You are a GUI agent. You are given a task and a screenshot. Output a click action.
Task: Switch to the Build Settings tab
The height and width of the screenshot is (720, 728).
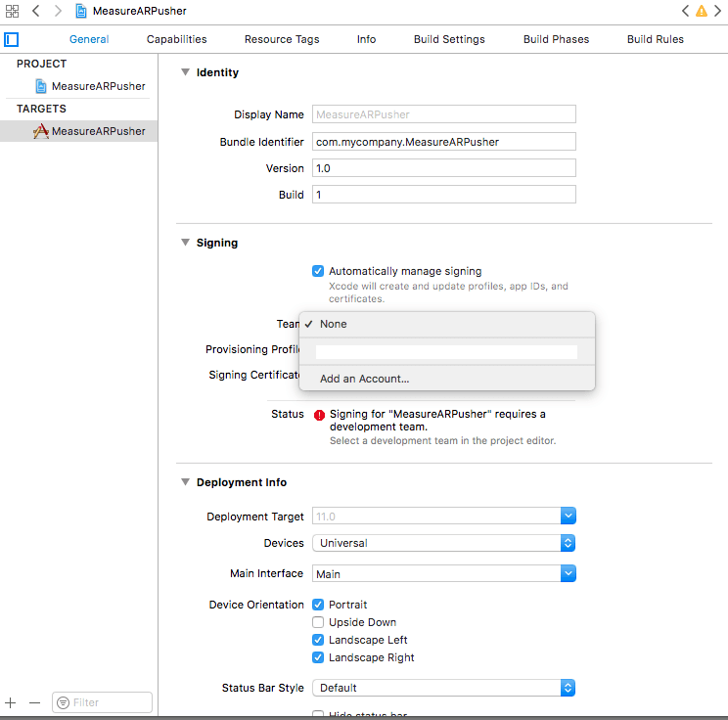[x=449, y=39]
